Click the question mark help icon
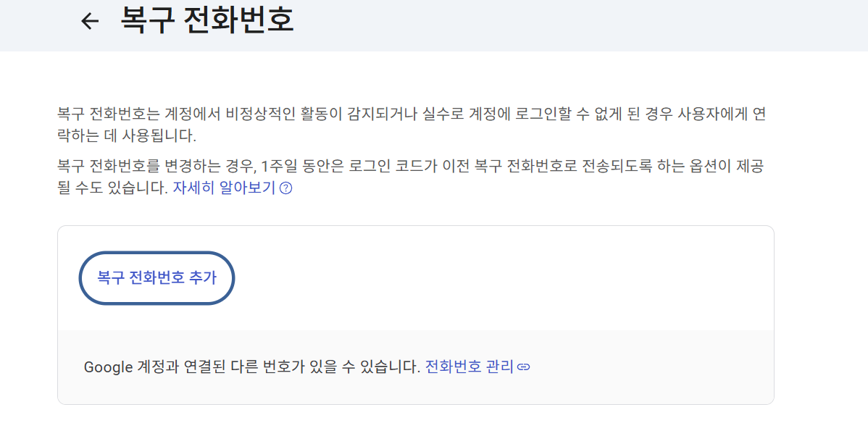Image resolution: width=868 pixels, height=423 pixels. [285, 189]
